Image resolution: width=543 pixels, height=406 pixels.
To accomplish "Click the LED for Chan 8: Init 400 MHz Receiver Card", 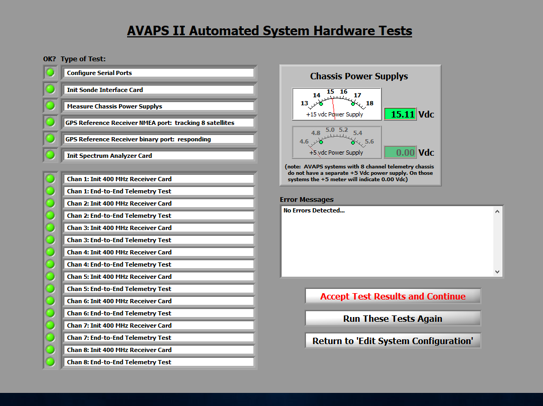I will (x=50, y=350).
